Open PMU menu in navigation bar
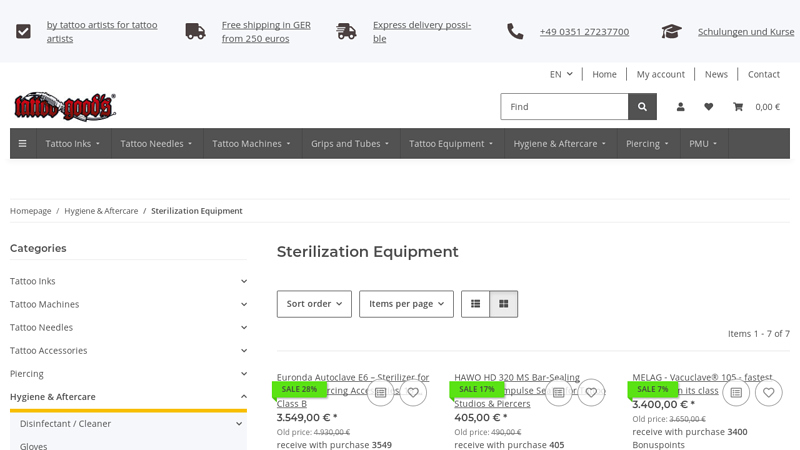Screen dimensions: 800x450 click(704, 143)
